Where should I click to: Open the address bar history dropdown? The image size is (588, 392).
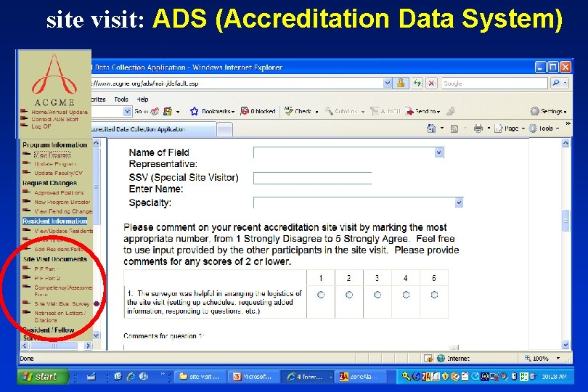pos(388,83)
